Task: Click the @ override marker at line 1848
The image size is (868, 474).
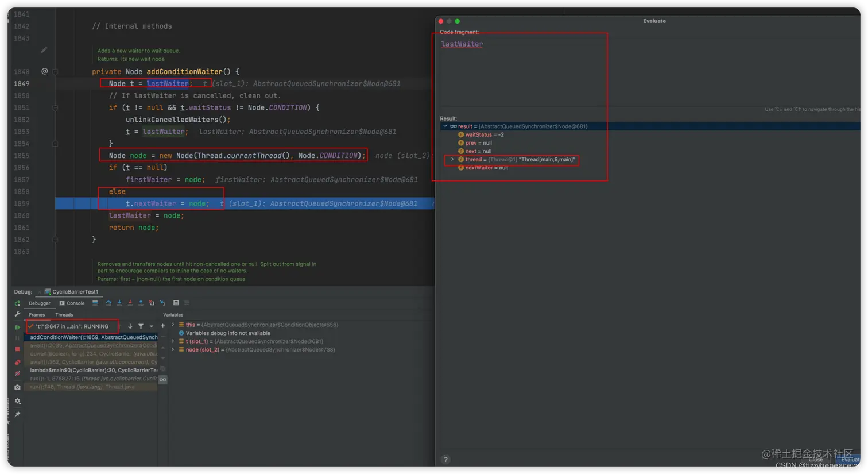Action: coord(44,71)
